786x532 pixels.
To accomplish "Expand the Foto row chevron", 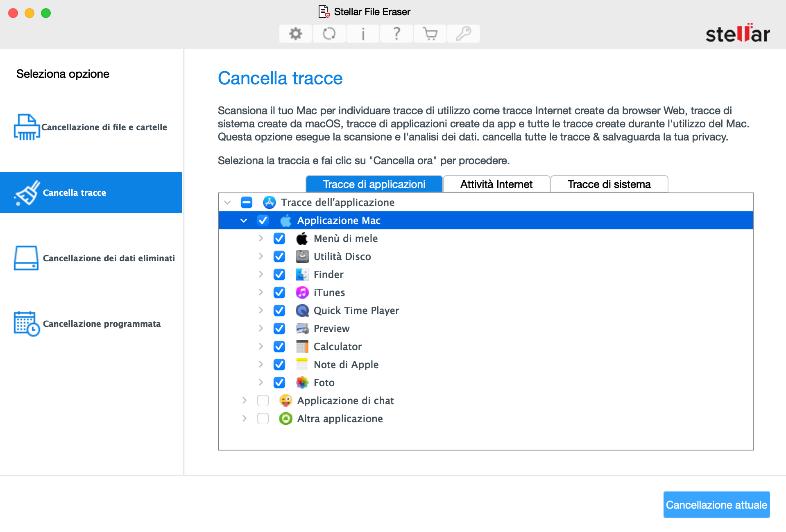I will coord(260,382).
